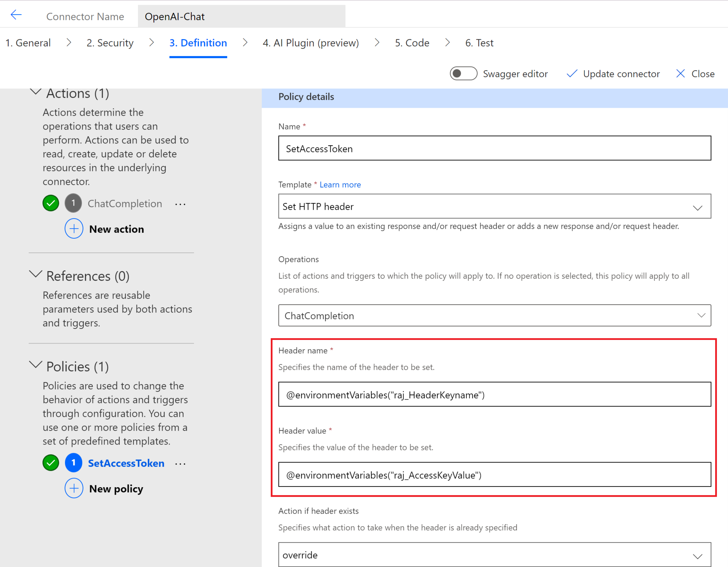This screenshot has height=567, width=728.
Task: Collapse the Policies section
Action: click(36, 365)
